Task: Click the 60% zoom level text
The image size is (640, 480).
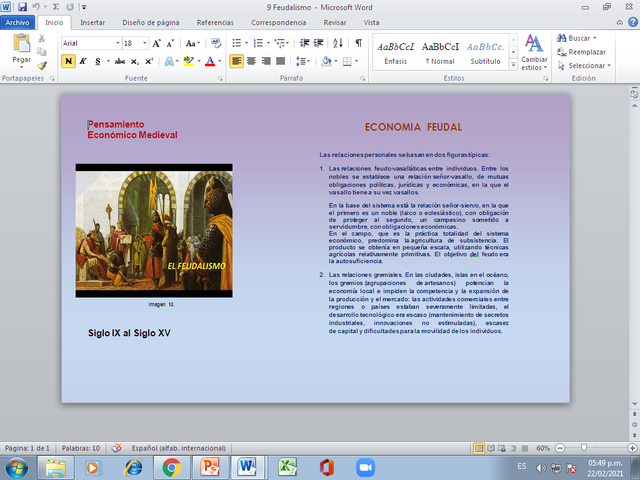Action: [x=543, y=448]
